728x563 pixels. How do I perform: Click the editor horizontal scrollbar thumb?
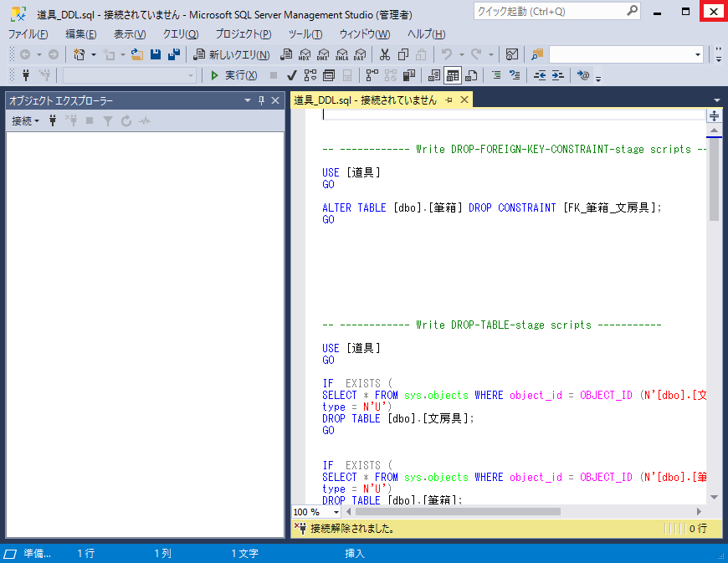click(457, 512)
